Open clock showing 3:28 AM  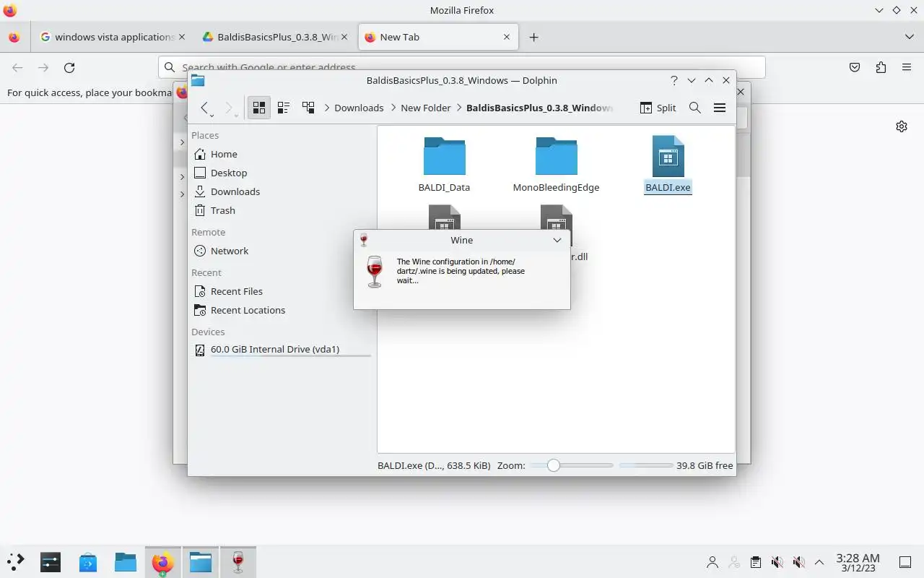pyautogui.click(x=858, y=562)
